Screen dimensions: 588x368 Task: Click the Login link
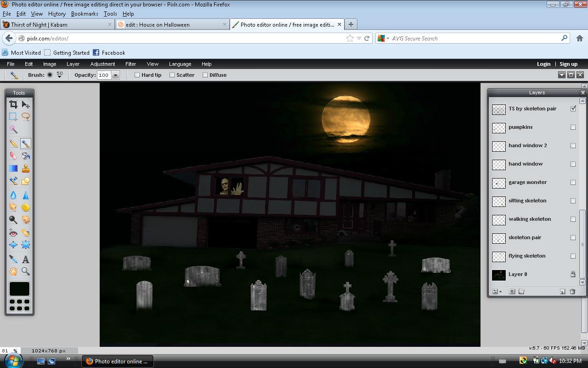543,64
